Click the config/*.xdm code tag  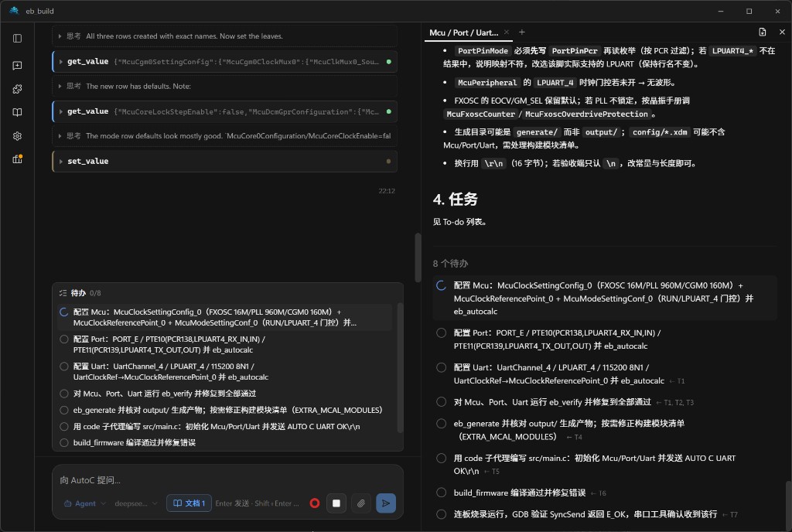pyautogui.click(x=660, y=132)
